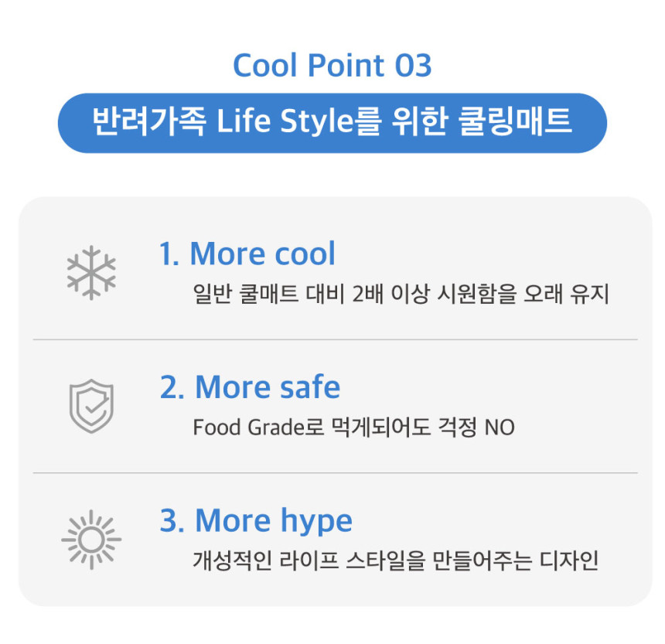Click the divider line above More hype section
This screenshot has width=665, height=644.
click(335, 472)
